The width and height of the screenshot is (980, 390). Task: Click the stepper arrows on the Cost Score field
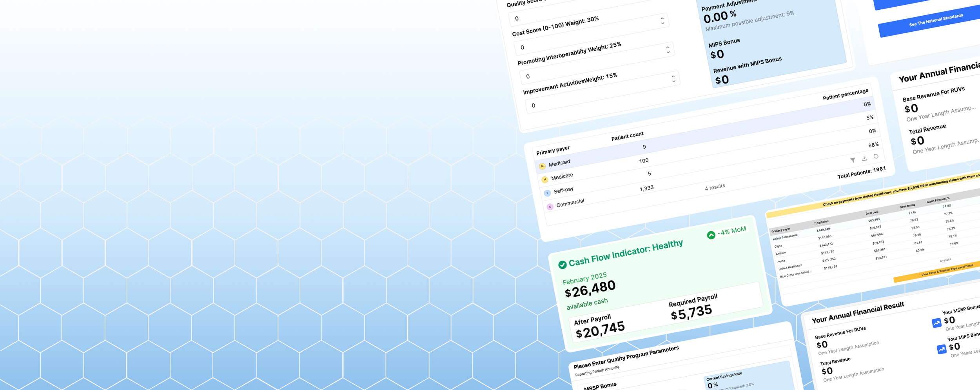(662, 21)
